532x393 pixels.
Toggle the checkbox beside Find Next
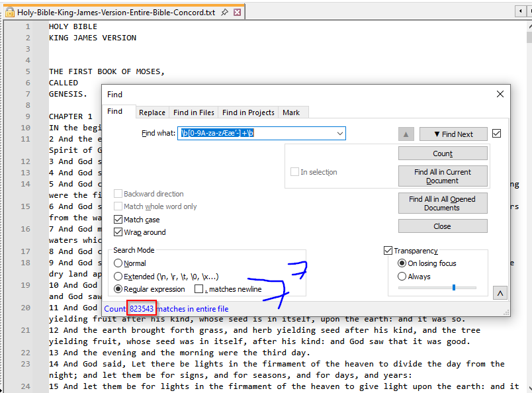(497, 134)
